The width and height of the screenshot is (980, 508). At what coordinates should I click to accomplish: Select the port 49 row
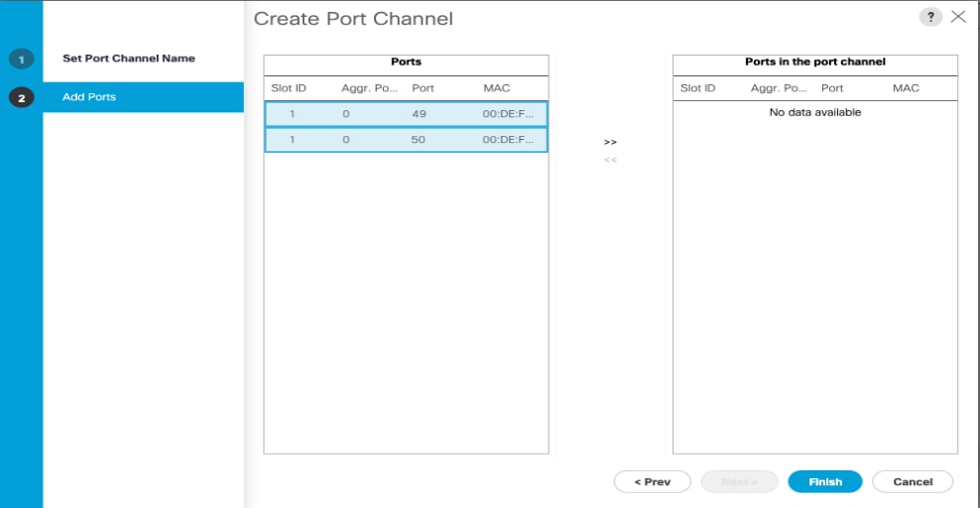pos(407,114)
